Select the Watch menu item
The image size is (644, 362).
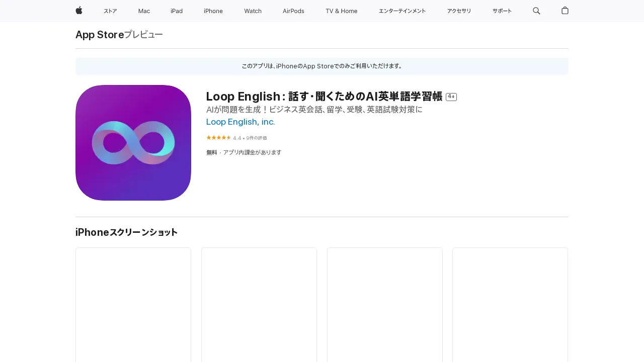253,11
